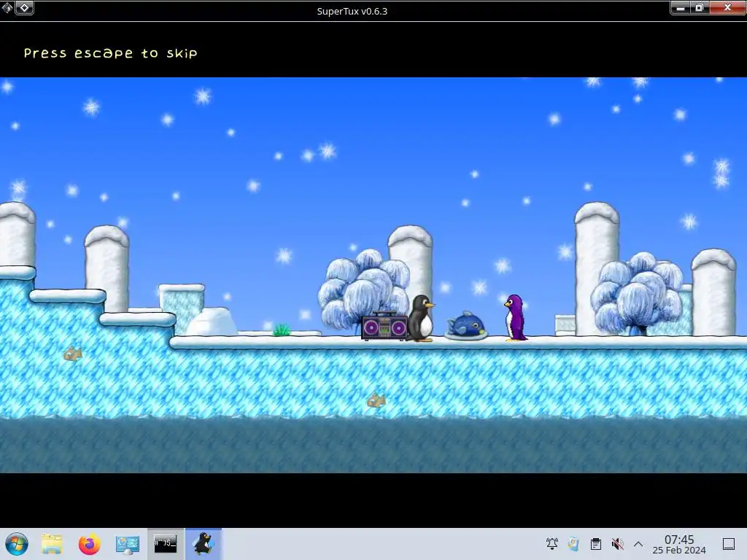Open the system settings taskbar icon
The image size is (747, 560).
click(x=128, y=544)
